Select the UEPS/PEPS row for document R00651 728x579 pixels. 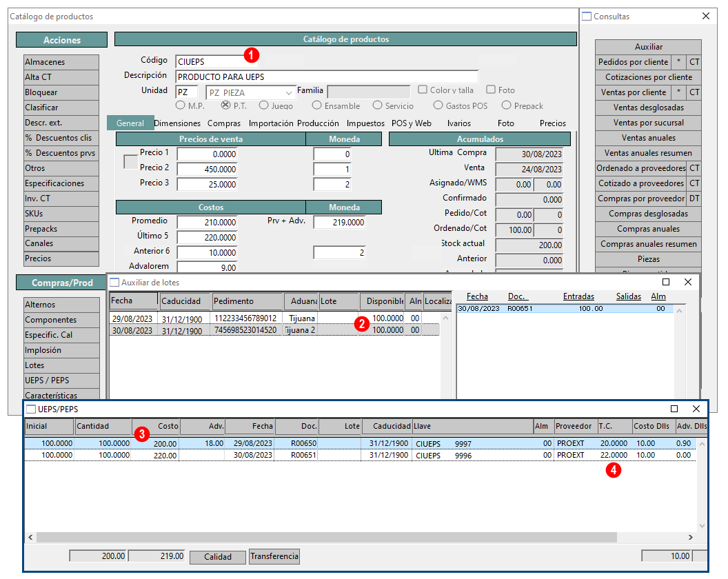click(361, 456)
